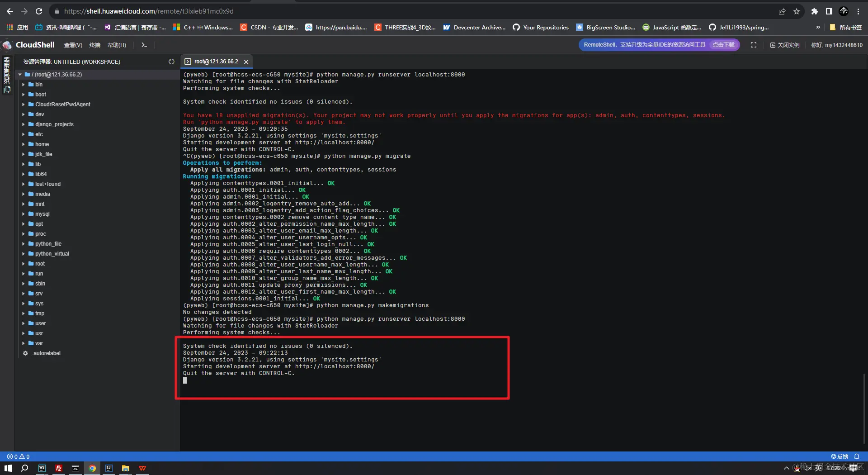
Task: Click the terminal vertical scrollbar
Action: point(864,409)
